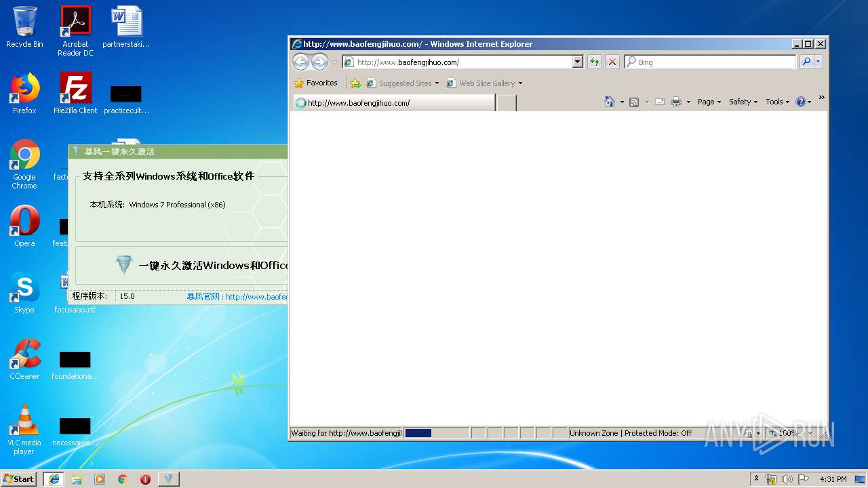
Task: Open the CCleaner desktop icon
Action: pyautogui.click(x=24, y=359)
